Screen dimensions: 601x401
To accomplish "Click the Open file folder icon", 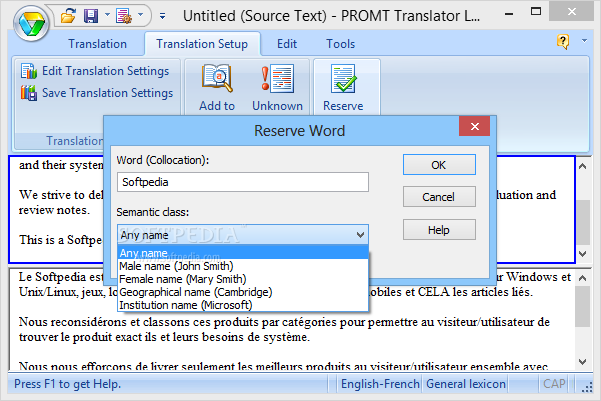I will 69,16.
